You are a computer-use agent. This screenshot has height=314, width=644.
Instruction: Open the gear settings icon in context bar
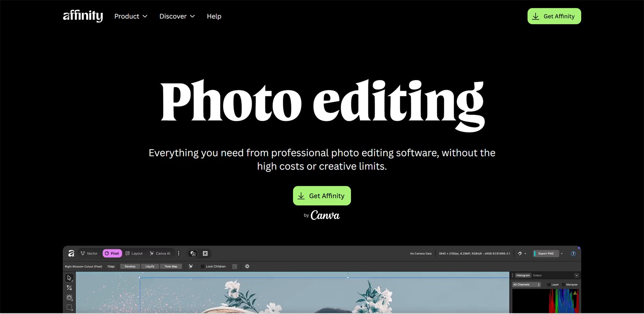click(x=247, y=266)
